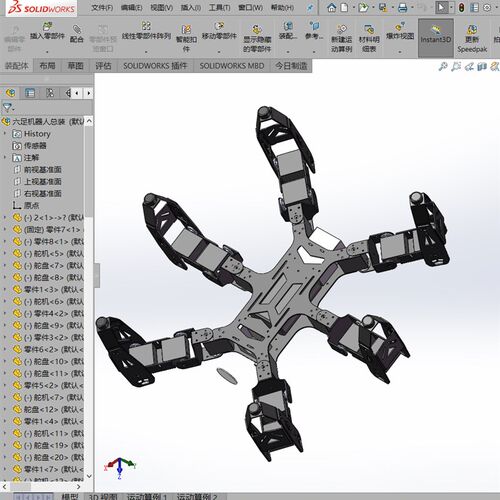Image resolution: width=500 pixels, height=500 pixels.
Task: Expand the (固定) 零件7<1> component
Action: (x=5, y=229)
